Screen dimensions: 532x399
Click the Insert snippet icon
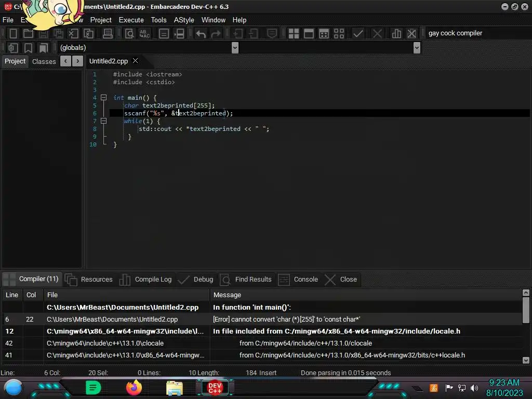tap(13, 48)
